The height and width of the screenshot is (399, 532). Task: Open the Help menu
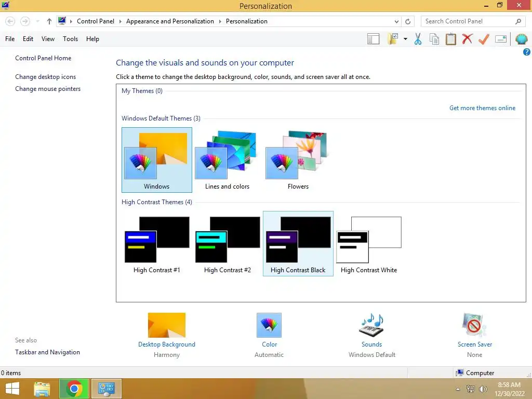(x=92, y=39)
